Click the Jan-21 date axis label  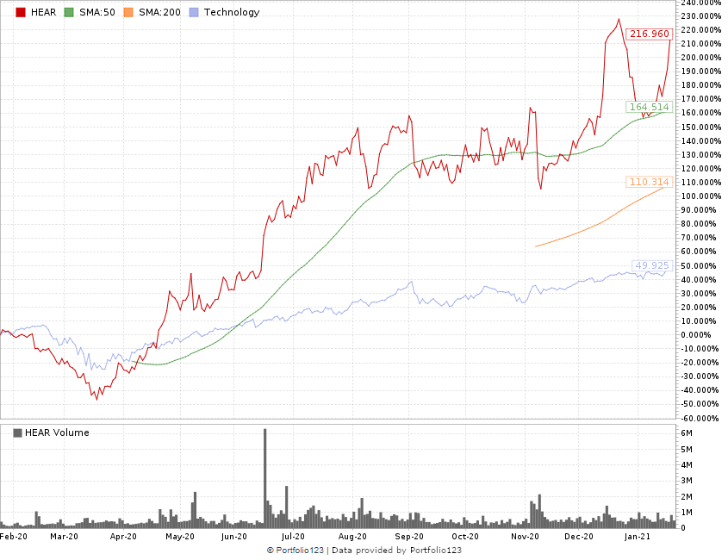coord(638,537)
